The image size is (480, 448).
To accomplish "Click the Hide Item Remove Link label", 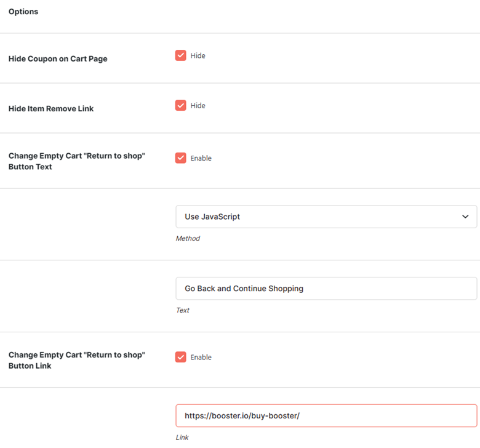I will 51,109.
